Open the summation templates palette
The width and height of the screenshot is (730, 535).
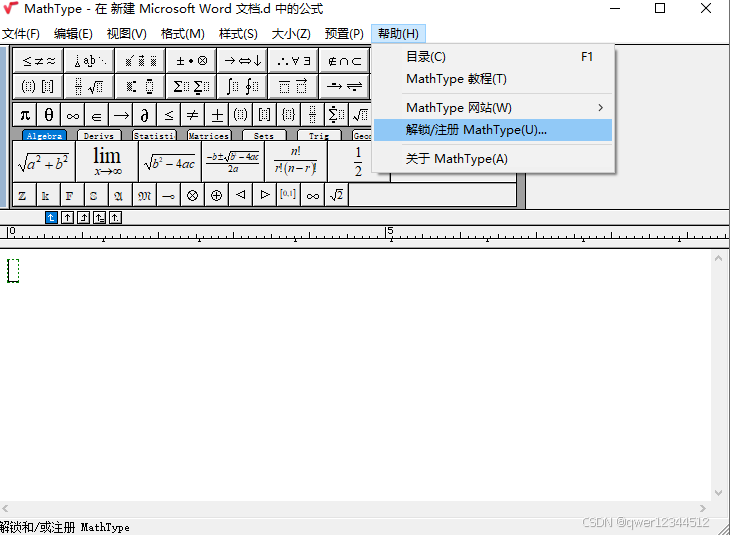pos(191,86)
